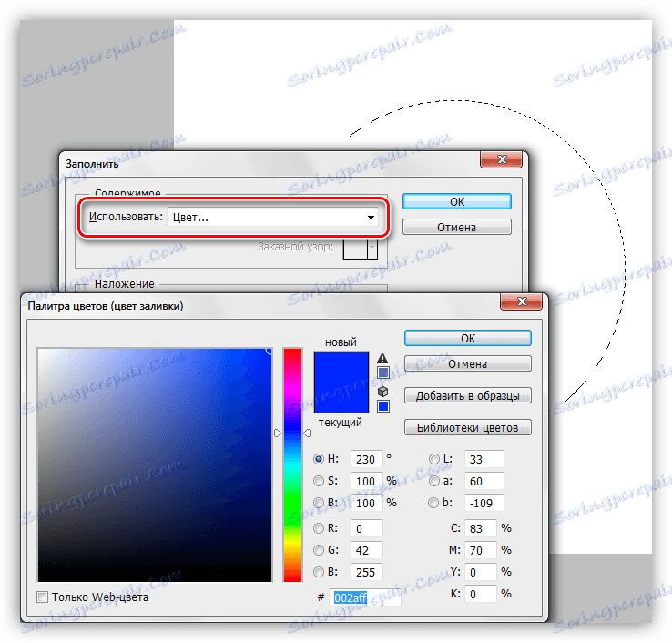Click the S saturation percent field
The height and width of the screenshot is (643, 672).
pos(366,481)
